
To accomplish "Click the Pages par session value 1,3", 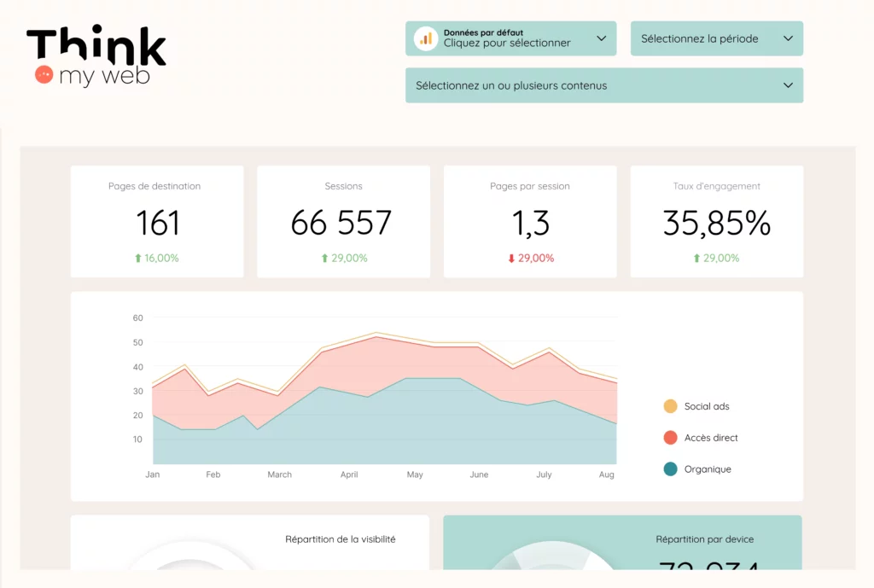I will [530, 224].
